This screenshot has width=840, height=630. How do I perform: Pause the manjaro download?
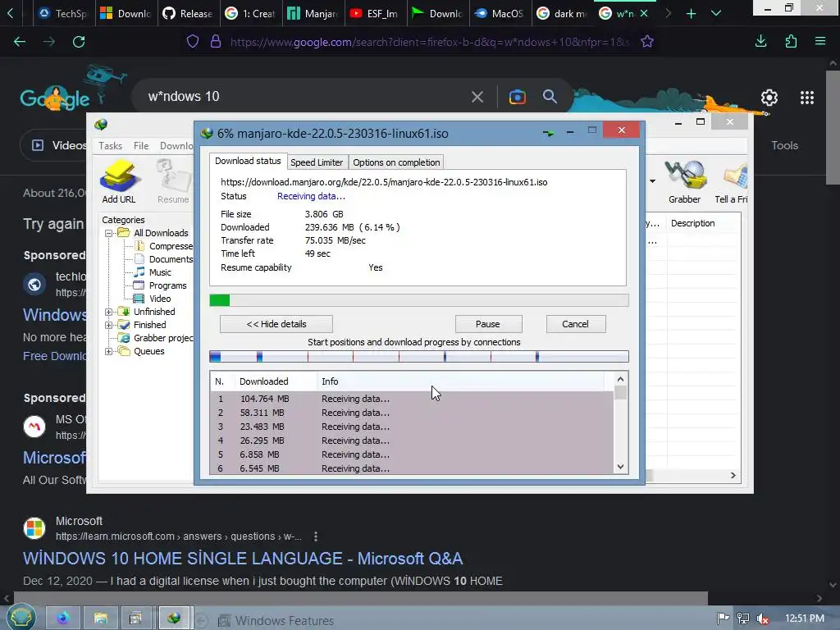[x=488, y=324]
